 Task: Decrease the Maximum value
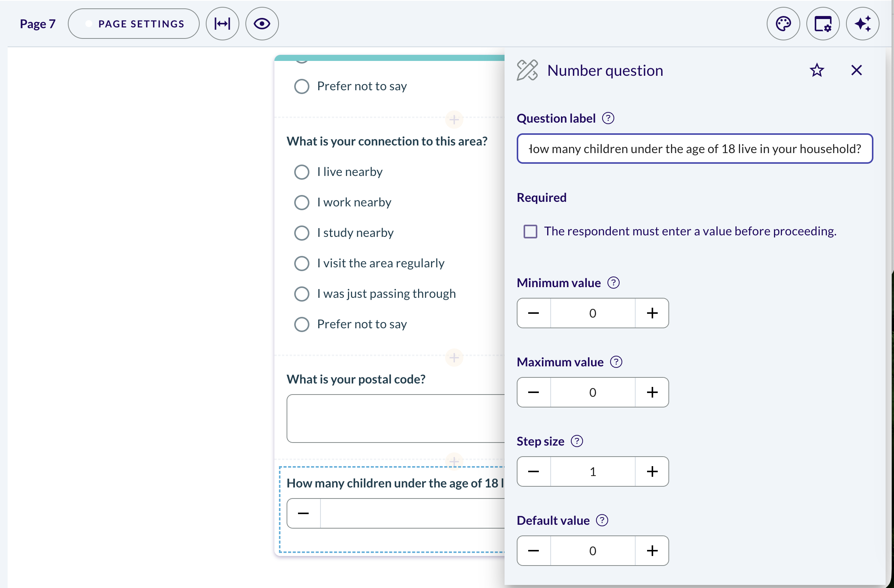coord(534,392)
